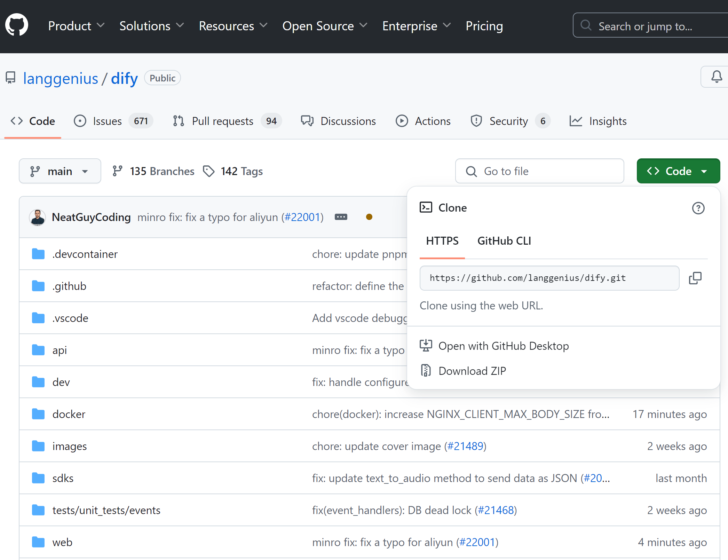728x560 pixels.
Task: Open the Enterprise dropdown menu
Action: 417,26
